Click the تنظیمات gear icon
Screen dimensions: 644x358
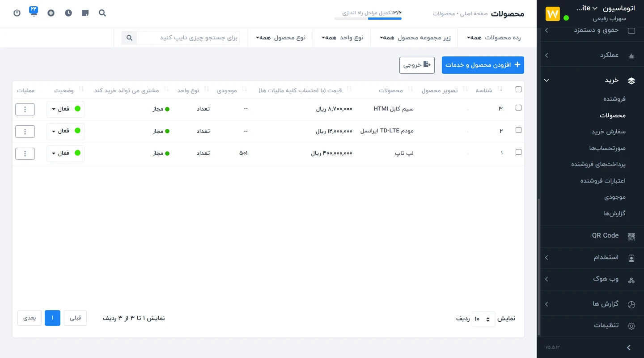(631, 326)
